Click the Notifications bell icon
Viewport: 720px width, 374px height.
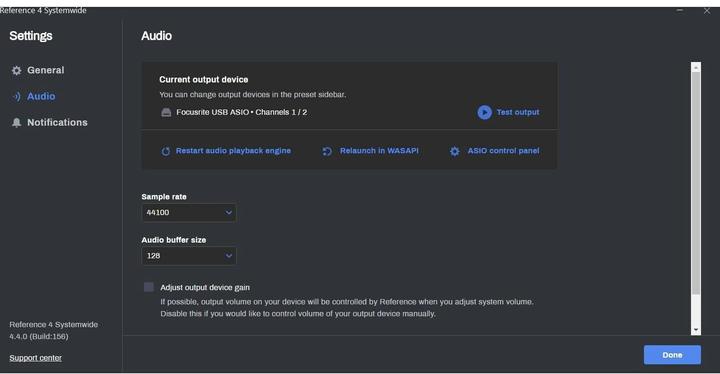click(17, 123)
